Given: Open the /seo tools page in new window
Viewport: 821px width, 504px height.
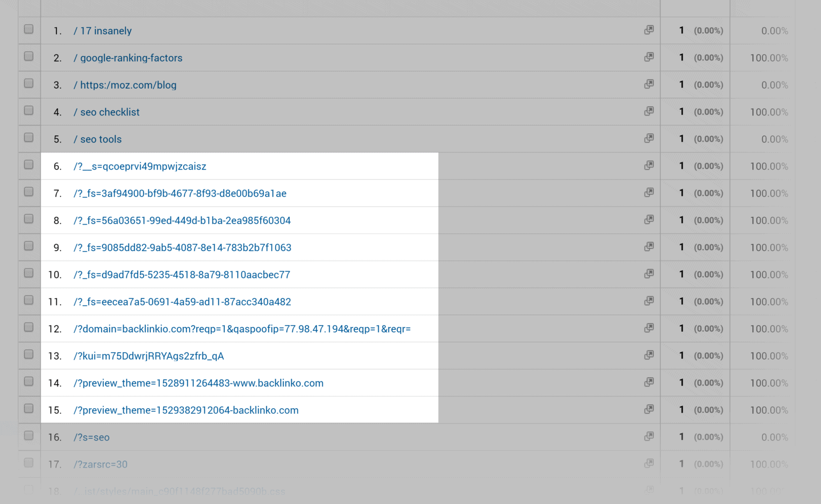Looking at the screenshot, I should 648,138.
